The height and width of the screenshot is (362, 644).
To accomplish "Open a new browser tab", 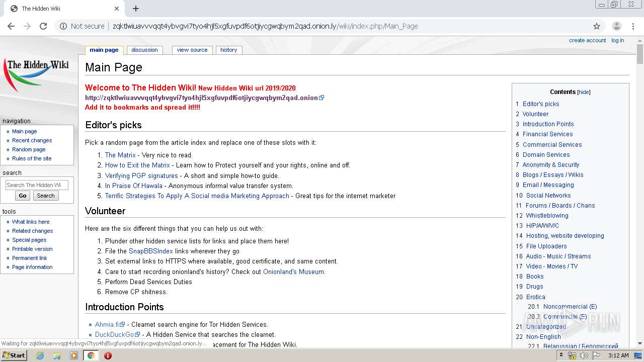I will click(136, 9).
